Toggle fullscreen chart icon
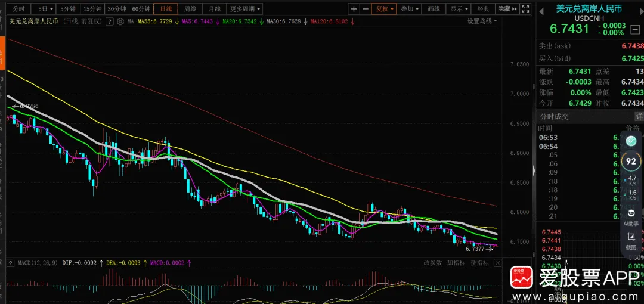The height and width of the screenshot is (304, 644). coord(525,8)
